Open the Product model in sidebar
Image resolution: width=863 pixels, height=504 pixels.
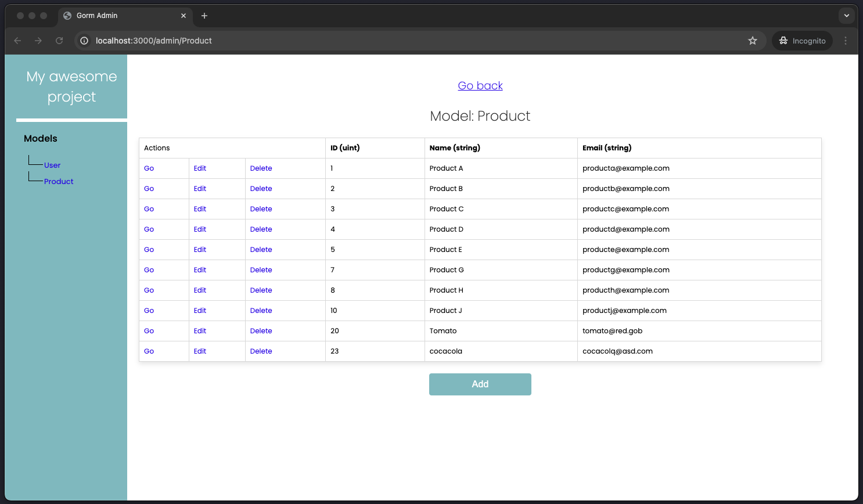[x=59, y=182]
